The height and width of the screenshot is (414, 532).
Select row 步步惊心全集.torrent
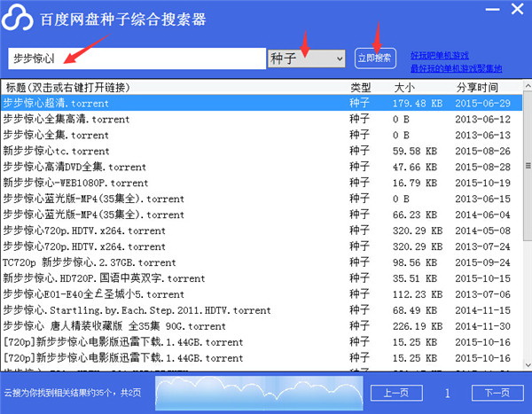point(262,135)
